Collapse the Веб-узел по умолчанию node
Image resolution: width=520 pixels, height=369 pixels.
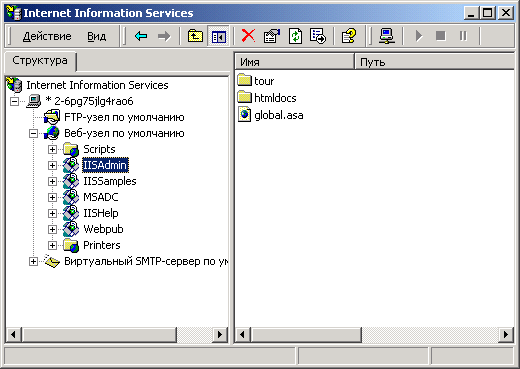click(33, 133)
